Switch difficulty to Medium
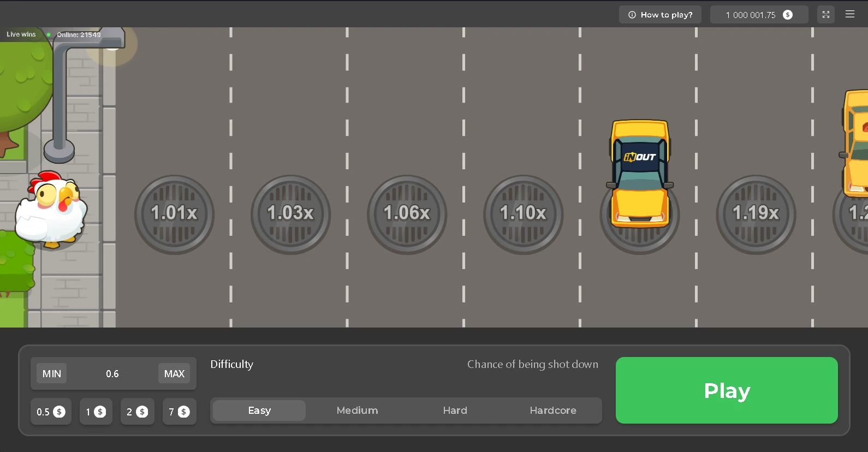 [x=357, y=411]
